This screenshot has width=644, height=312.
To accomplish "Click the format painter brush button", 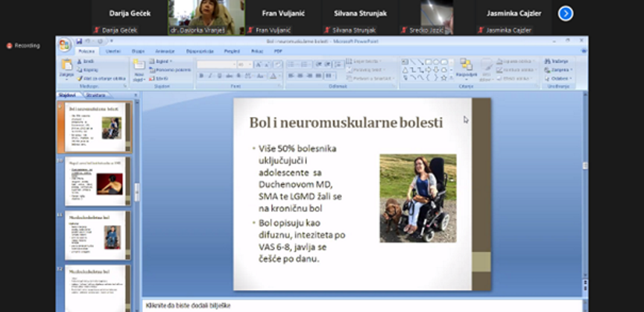I will coord(101,78).
